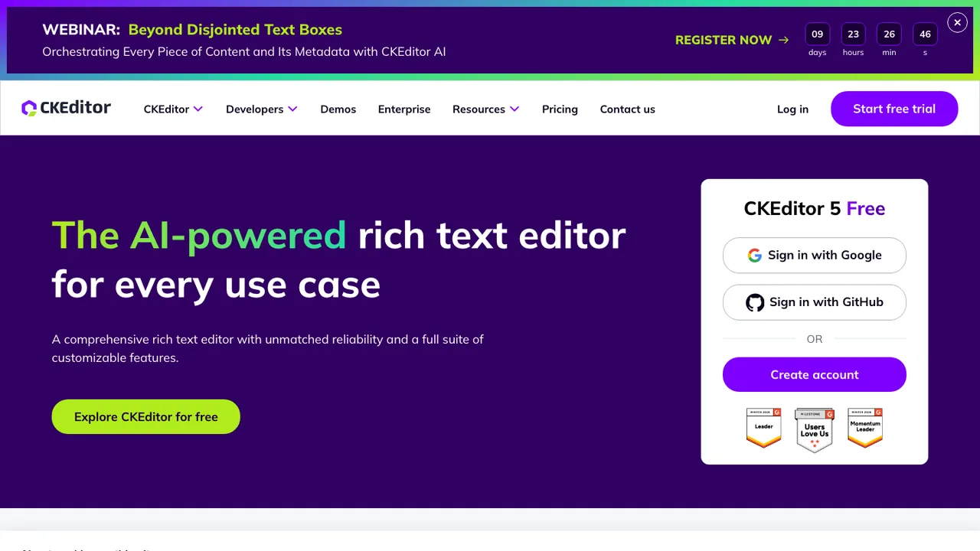Image resolution: width=980 pixels, height=551 pixels.
Task: Expand the Developers dropdown menu
Action: tap(261, 109)
